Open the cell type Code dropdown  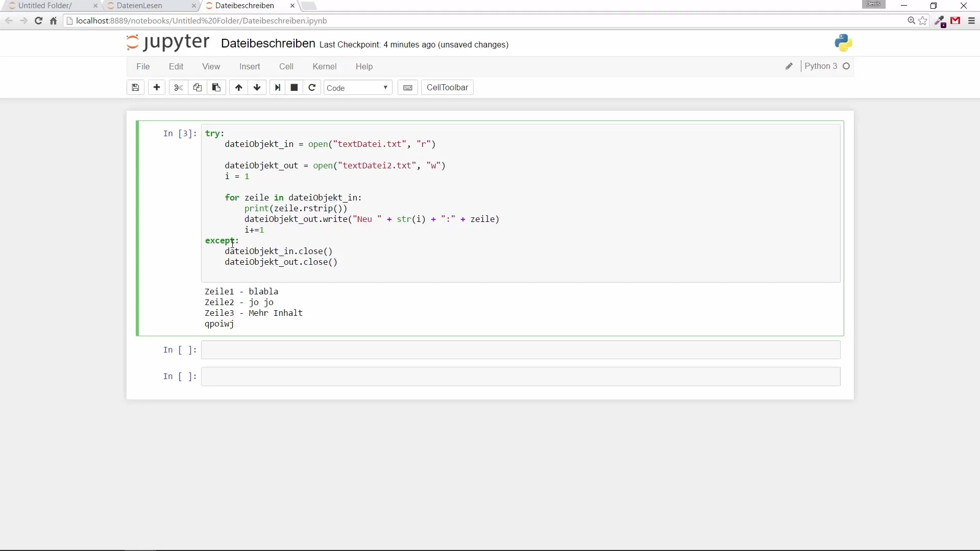click(x=358, y=88)
